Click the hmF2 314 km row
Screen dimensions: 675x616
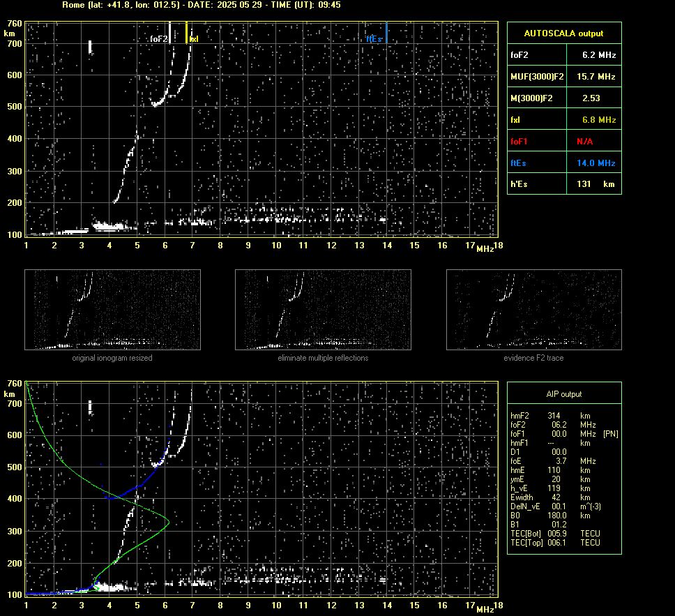click(x=550, y=416)
